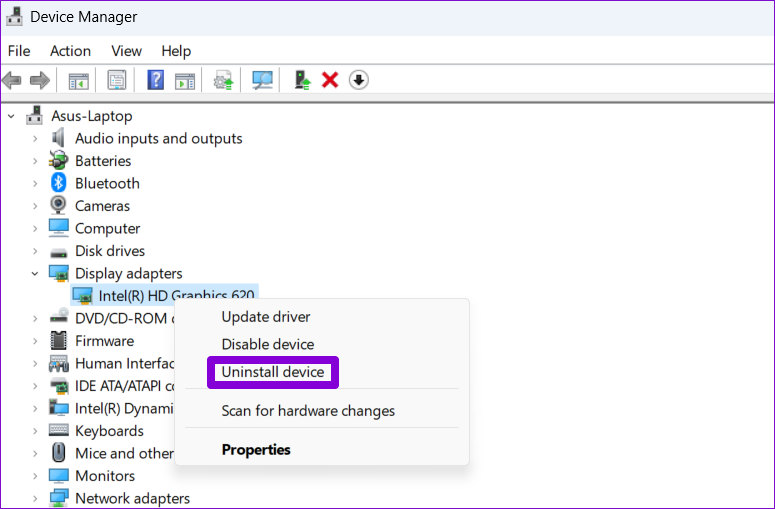Click the Keyboards category icon
The height and width of the screenshot is (509, 775).
pyautogui.click(x=58, y=430)
